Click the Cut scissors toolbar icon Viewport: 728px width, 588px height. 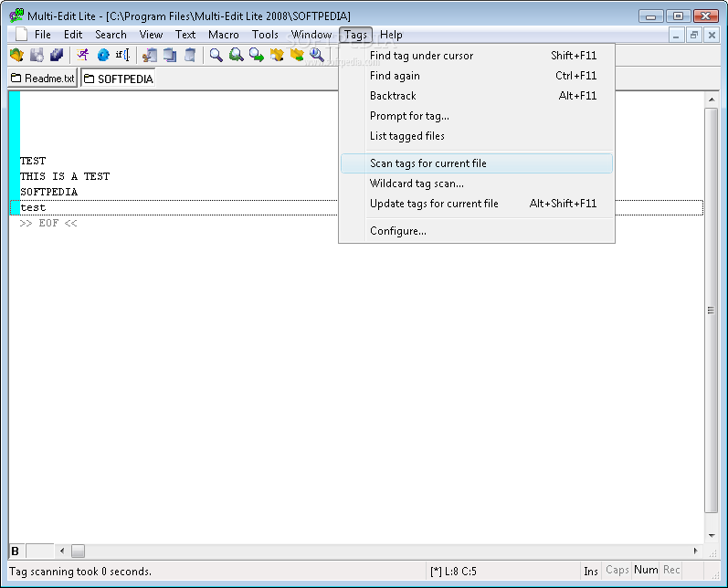(149, 55)
